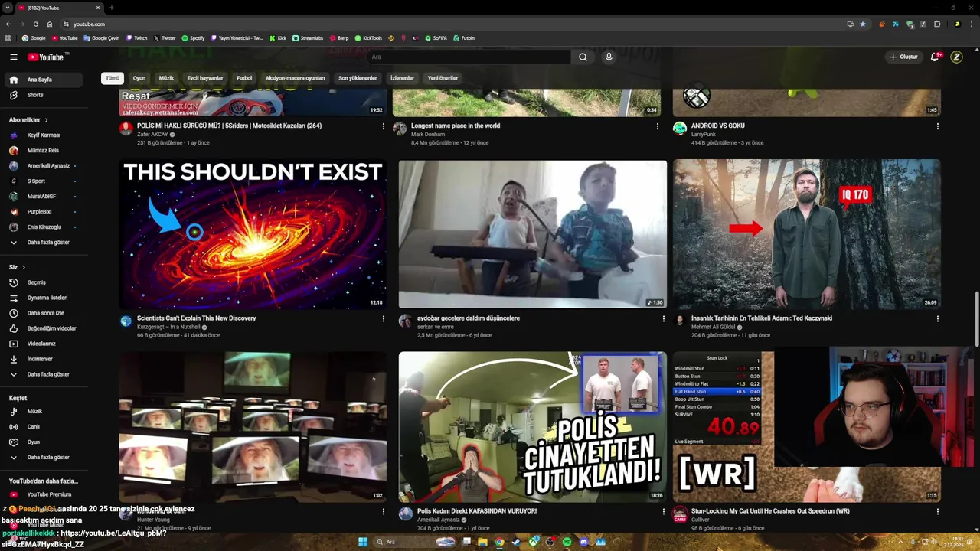Open S Sport subscription channel
The width and height of the screenshot is (980, 551).
(x=44, y=181)
